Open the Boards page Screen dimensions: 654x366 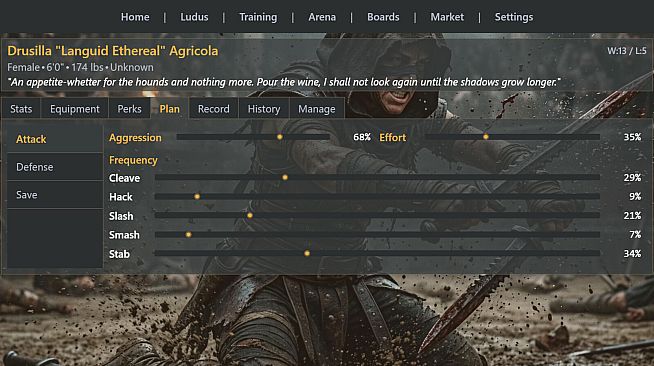pyautogui.click(x=383, y=17)
